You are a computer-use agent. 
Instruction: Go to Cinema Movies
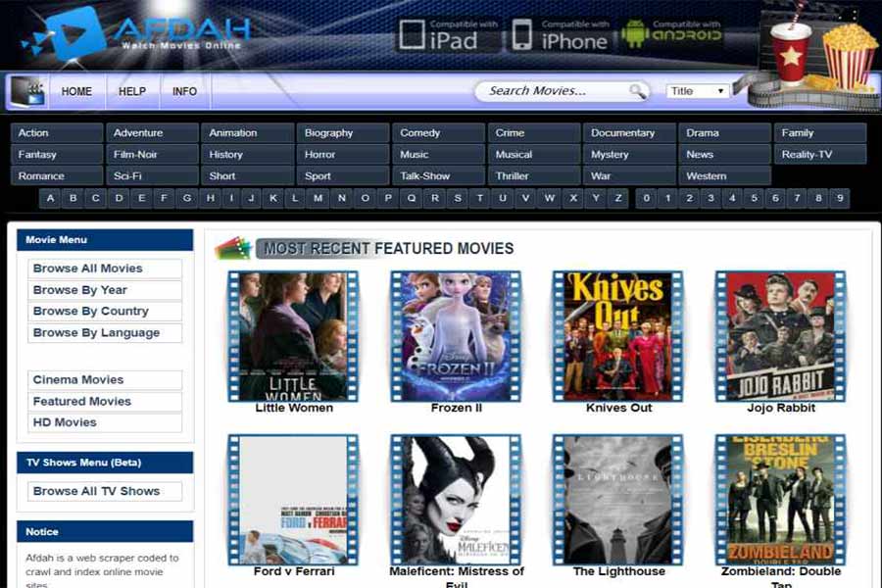[105, 380]
